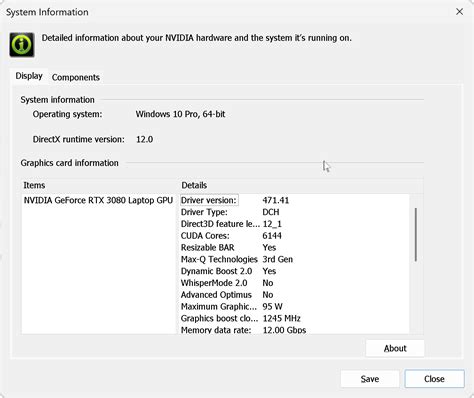Click the About button

click(395, 348)
